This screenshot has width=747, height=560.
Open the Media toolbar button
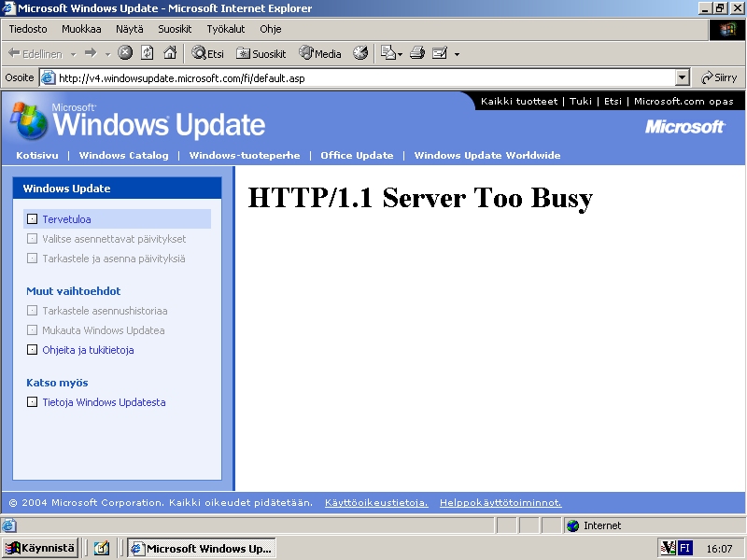coord(320,53)
